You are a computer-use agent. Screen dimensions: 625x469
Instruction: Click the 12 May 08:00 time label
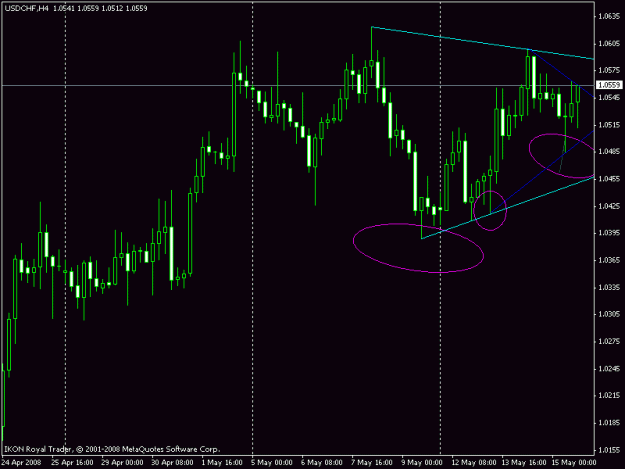click(x=474, y=463)
